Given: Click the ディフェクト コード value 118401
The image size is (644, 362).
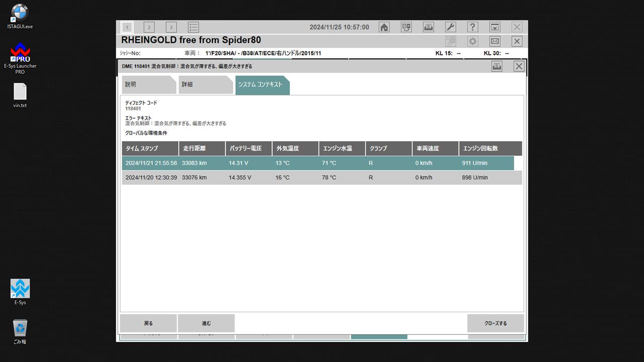Looking at the screenshot, I should [133, 109].
